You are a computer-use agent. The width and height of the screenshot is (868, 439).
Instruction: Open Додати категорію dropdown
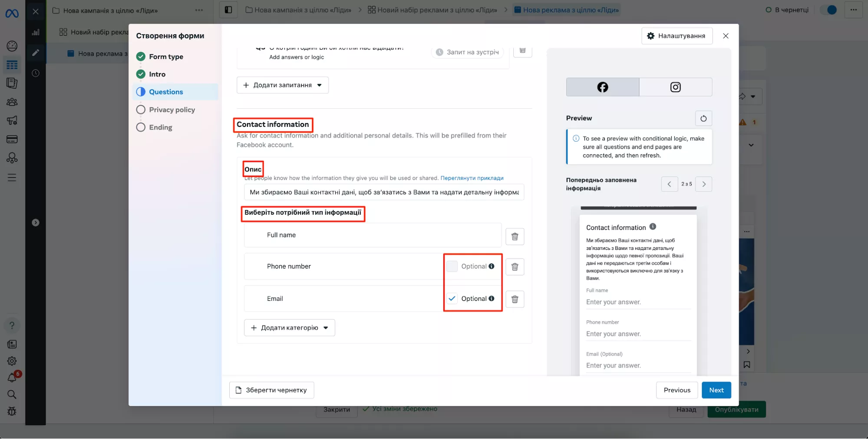click(x=290, y=328)
